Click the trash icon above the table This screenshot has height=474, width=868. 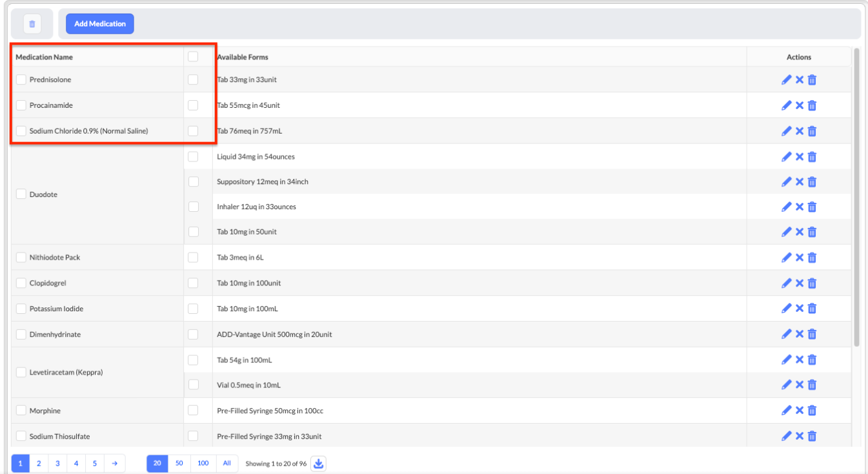point(32,24)
